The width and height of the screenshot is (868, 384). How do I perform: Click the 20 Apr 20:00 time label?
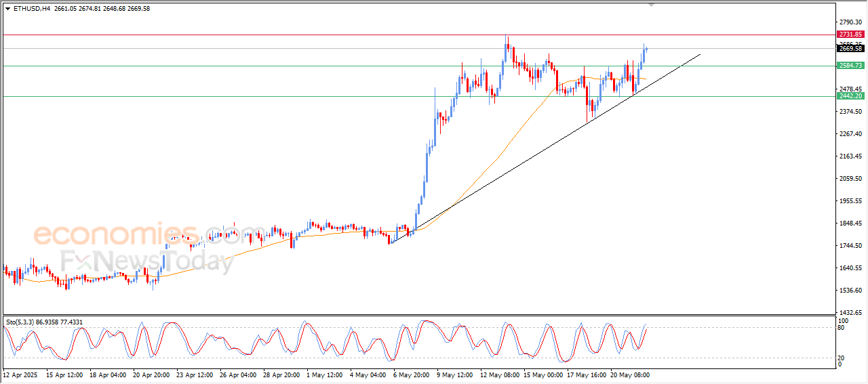[150, 374]
